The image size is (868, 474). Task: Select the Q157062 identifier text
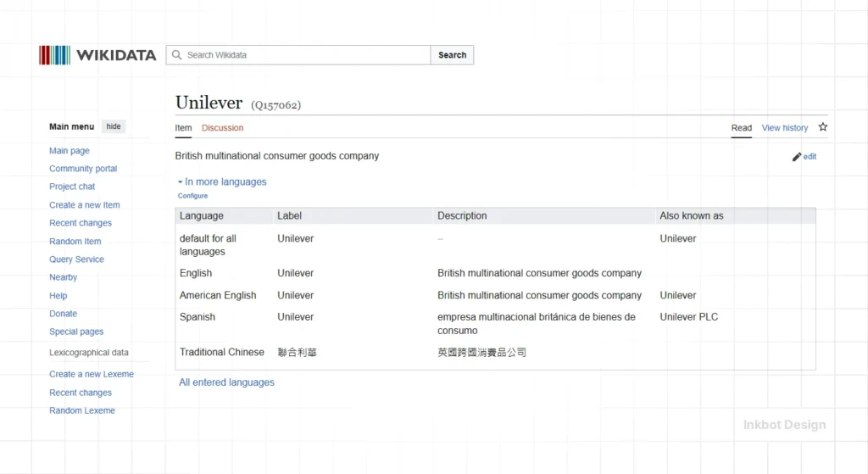click(x=275, y=104)
